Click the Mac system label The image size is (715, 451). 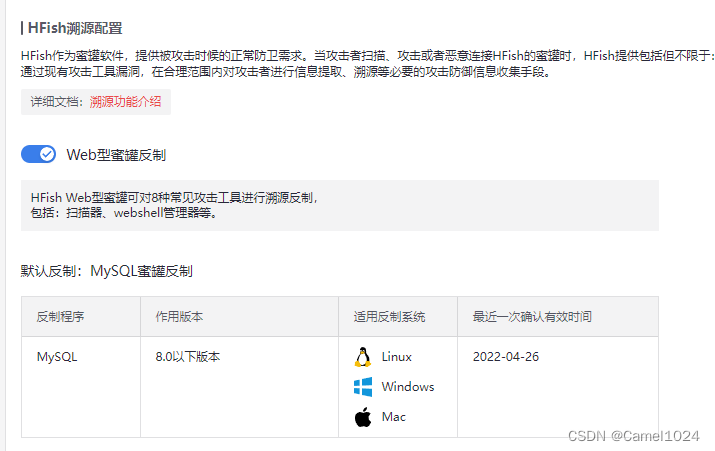[x=394, y=417]
